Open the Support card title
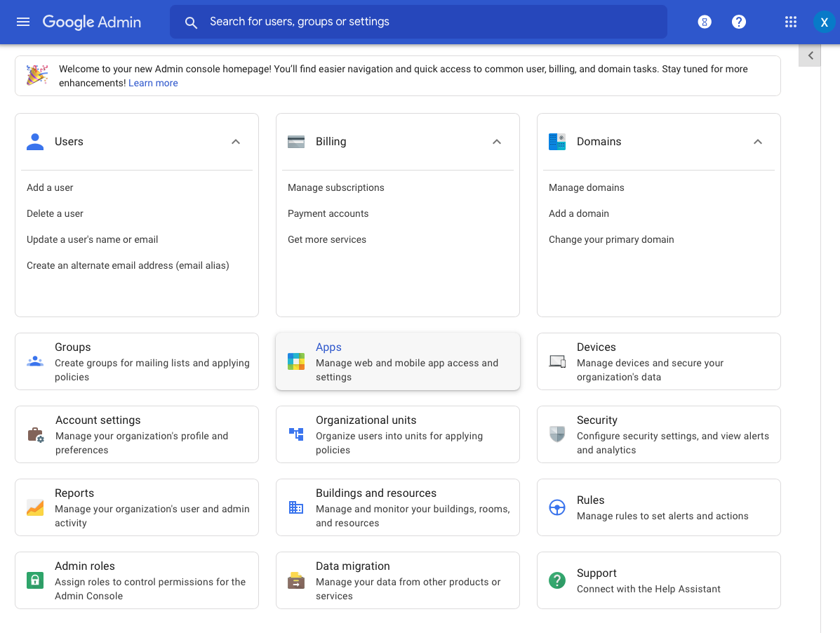840x633 pixels. tap(596, 573)
